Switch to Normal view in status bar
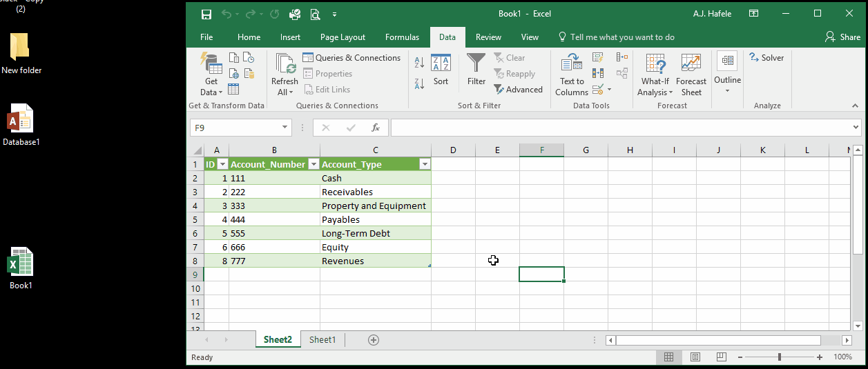The image size is (868, 369). pyautogui.click(x=668, y=357)
